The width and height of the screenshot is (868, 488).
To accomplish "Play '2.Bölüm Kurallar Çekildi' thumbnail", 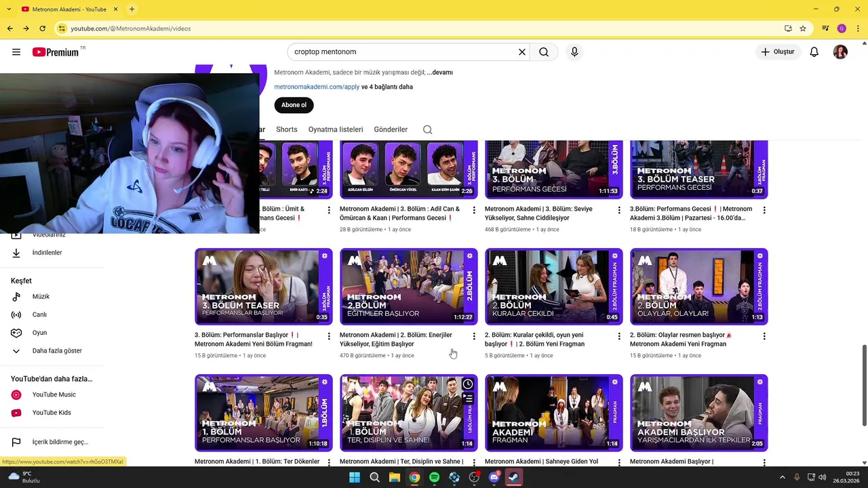I will click(553, 286).
